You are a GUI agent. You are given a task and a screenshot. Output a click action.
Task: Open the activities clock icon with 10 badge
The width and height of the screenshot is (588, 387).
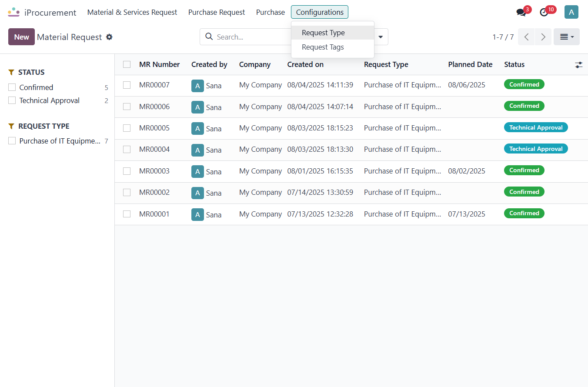(544, 13)
